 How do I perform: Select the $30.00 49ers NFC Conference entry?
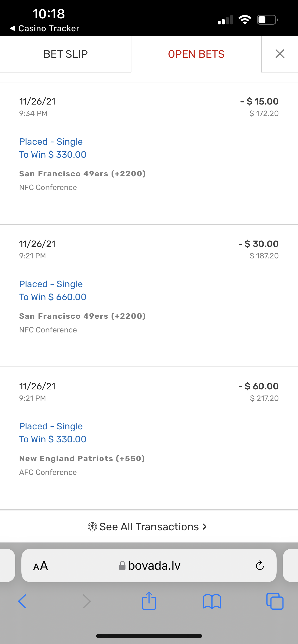tap(149, 296)
